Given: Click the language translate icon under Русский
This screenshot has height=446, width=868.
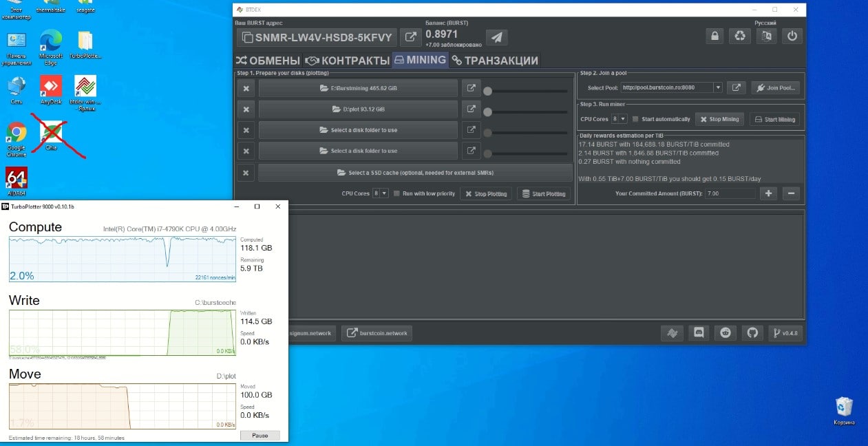Looking at the screenshot, I should 766,36.
